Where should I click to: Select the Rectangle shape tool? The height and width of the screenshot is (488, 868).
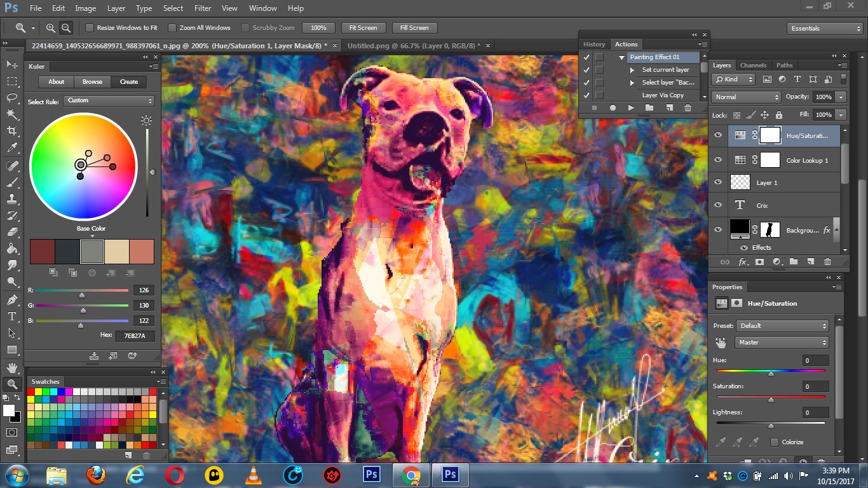pyautogui.click(x=11, y=349)
